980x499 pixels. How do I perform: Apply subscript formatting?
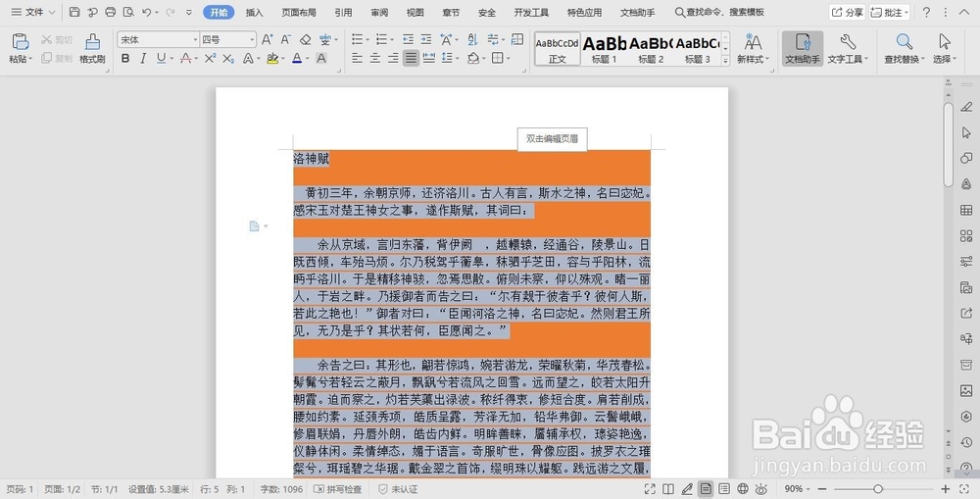pyautogui.click(x=228, y=58)
